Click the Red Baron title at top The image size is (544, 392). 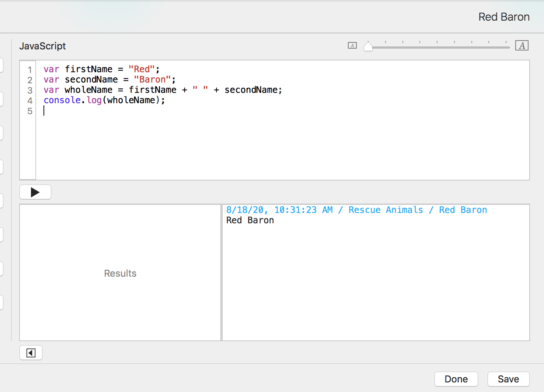click(503, 17)
